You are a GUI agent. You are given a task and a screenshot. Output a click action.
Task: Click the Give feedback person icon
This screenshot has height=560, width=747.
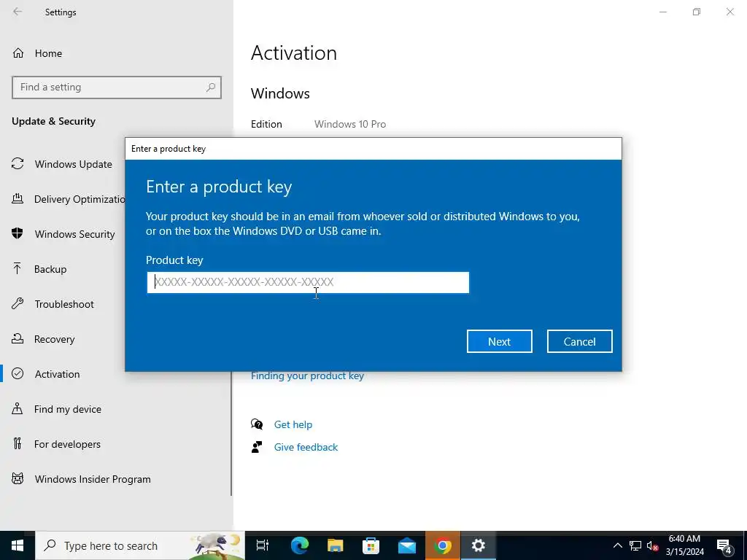257,447
